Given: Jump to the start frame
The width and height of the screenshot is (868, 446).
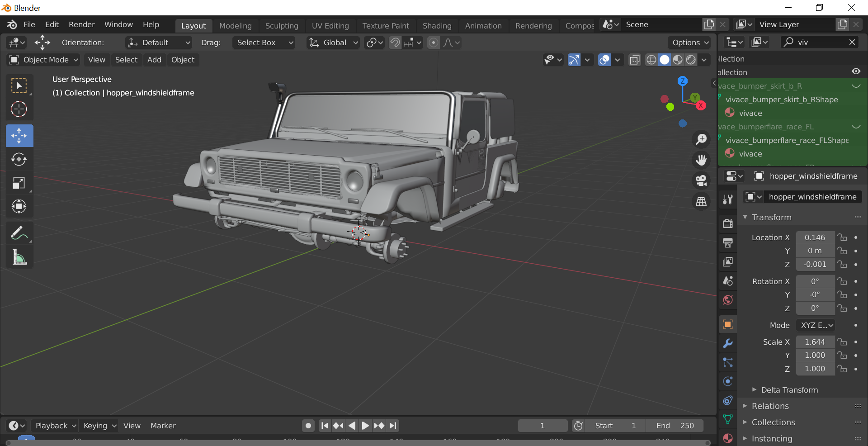Looking at the screenshot, I should tap(325, 426).
